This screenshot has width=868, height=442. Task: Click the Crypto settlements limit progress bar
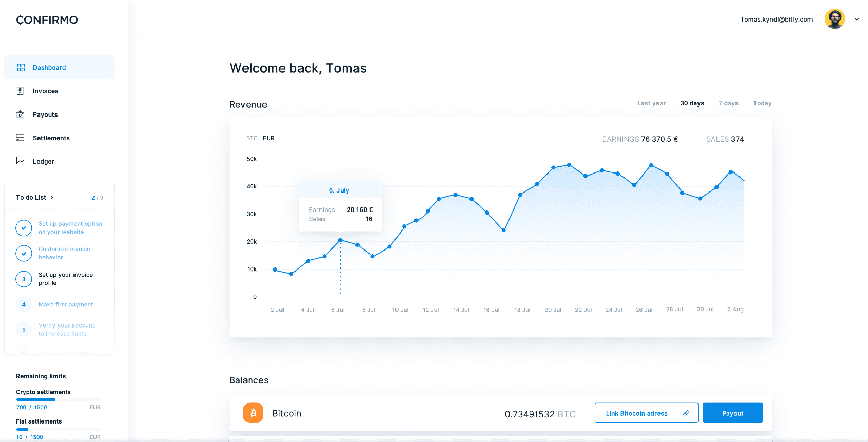(58, 399)
